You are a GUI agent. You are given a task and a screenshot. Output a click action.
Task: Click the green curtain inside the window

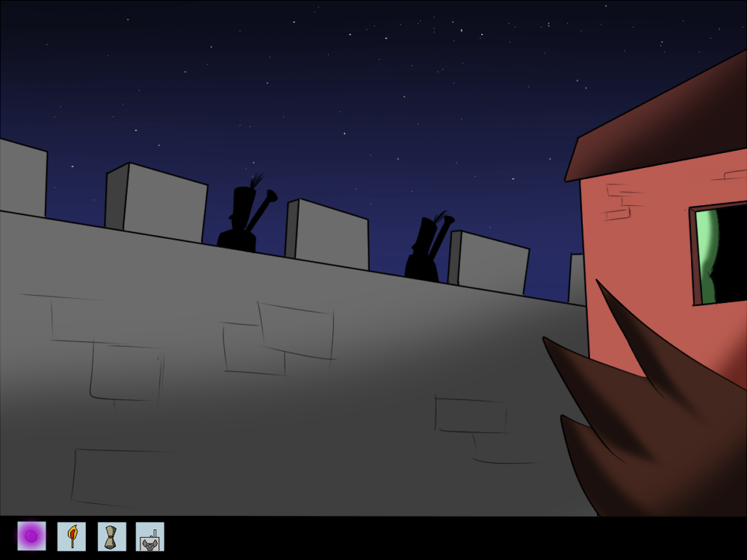tap(706, 254)
